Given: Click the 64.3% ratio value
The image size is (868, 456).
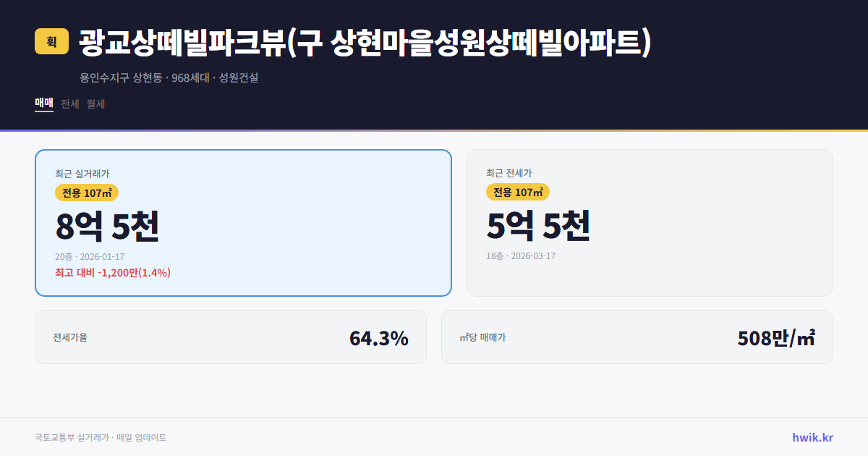Looking at the screenshot, I should 378,337.
